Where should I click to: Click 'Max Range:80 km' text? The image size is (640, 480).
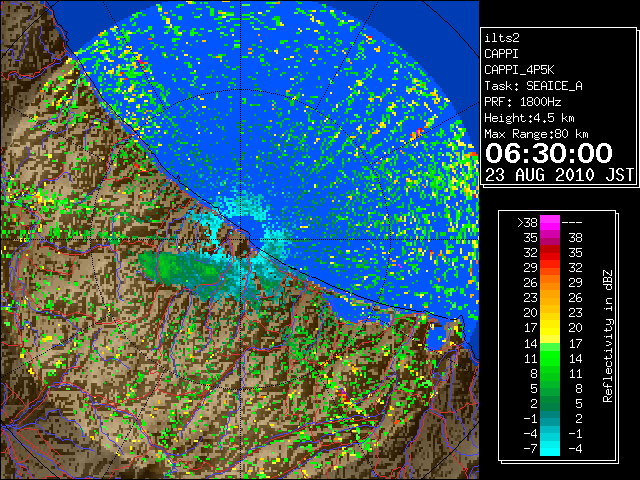[x=536, y=134]
